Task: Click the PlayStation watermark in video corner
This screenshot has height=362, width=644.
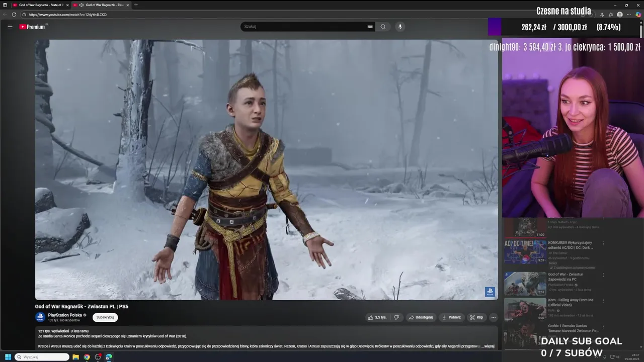Action: click(x=490, y=292)
